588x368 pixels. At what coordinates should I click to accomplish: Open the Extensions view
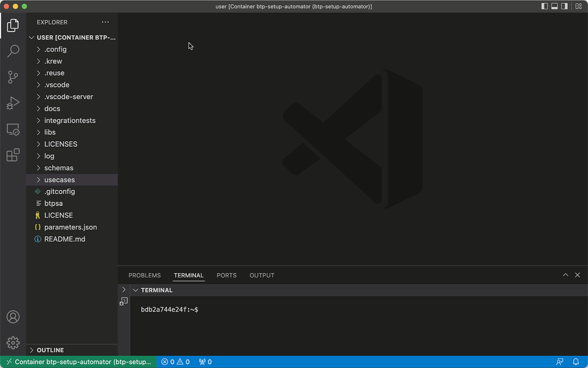point(13,155)
